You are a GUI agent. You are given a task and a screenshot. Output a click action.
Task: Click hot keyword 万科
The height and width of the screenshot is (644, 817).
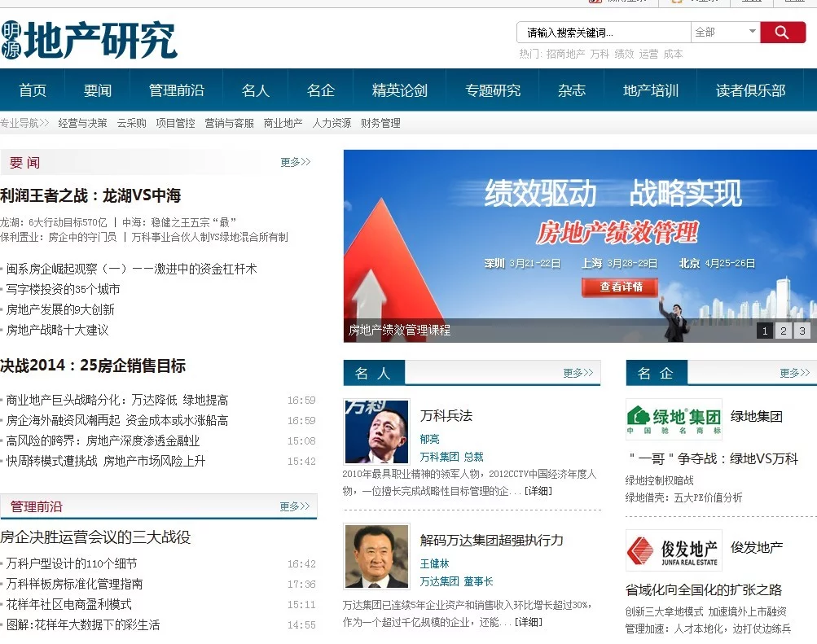(600, 54)
